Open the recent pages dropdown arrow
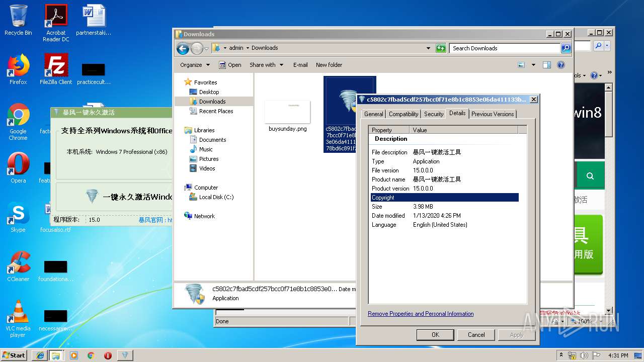This screenshot has height=362, width=644. click(x=206, y=49)
